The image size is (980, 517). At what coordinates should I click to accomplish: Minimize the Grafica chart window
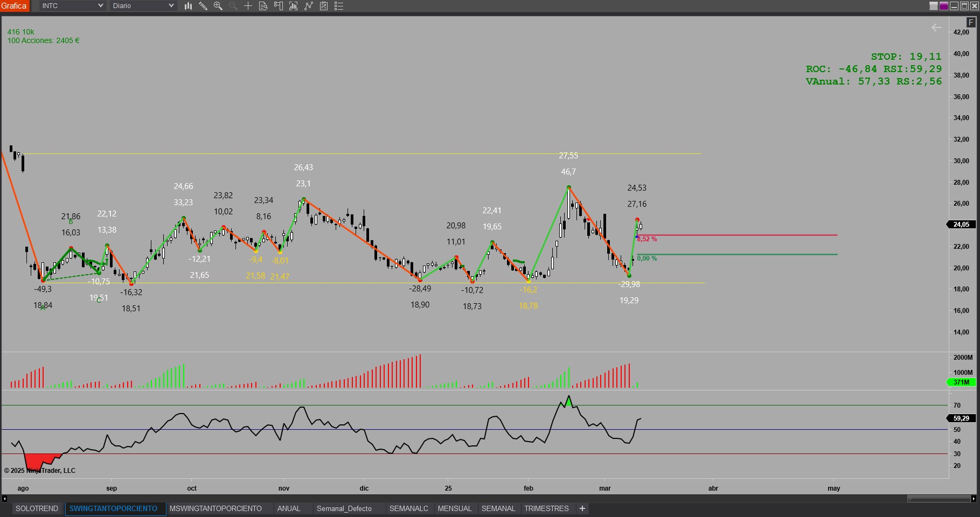tap(954, 6)
